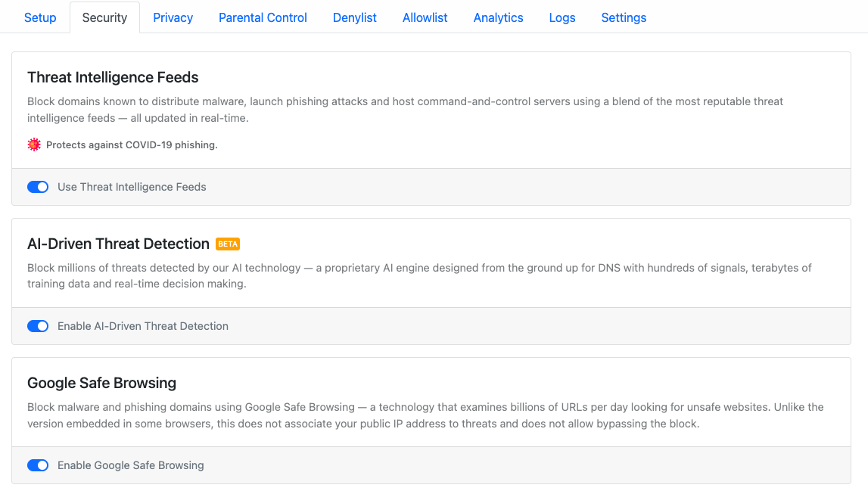Go to the Denylist tab

tap(354, 17)
